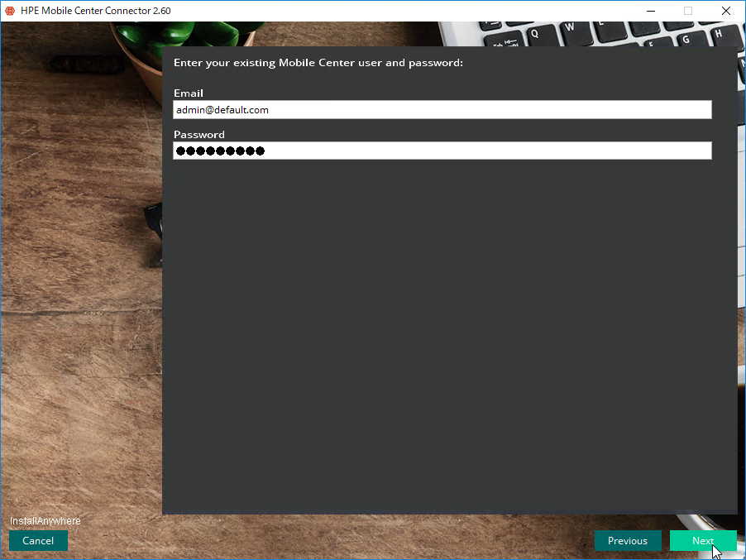Click the Password field label
The width and height of the screenshot is (746, 560).
[198, 135]
